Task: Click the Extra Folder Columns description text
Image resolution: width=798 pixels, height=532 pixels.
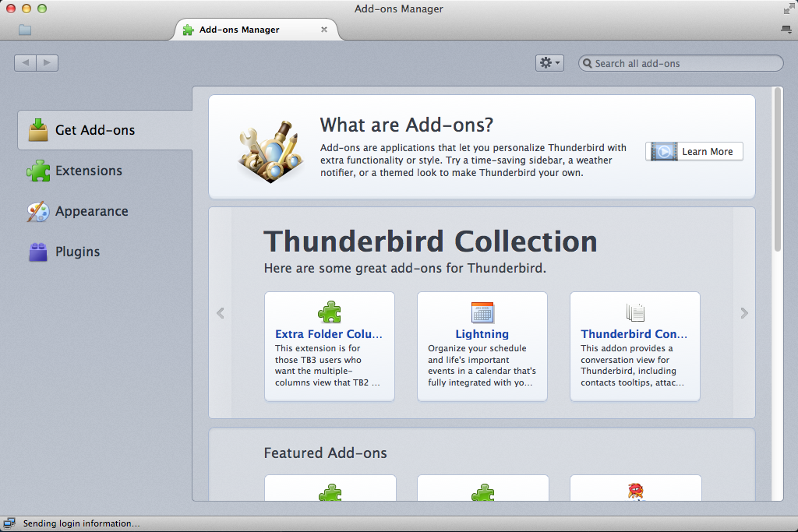Action: point(328,365)
